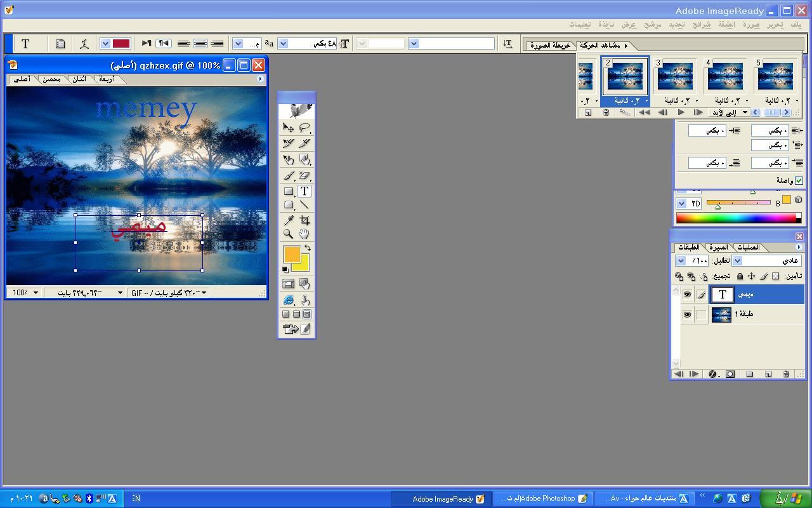Image resolution: width=812 pixels, height=508 pixels.
Task: Select the Line tool
Action: [304, 205]
